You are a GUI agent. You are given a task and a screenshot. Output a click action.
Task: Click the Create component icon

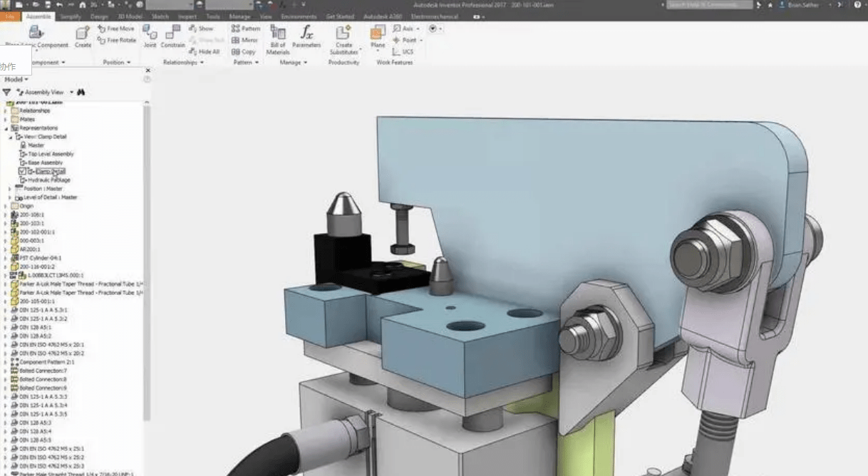tap(83, 33)
